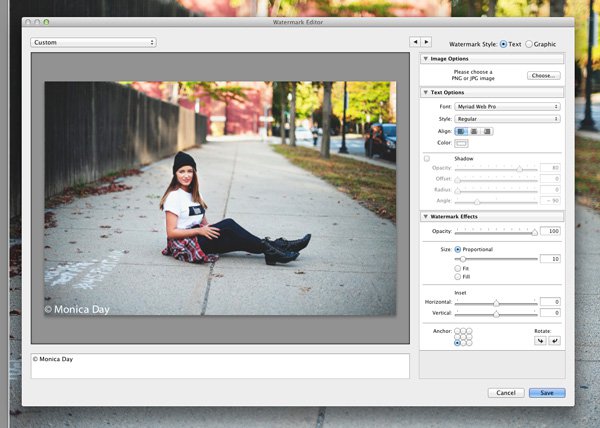Collapse the Watermark Effects section
The image size is (600, 428).
point(425,216)
